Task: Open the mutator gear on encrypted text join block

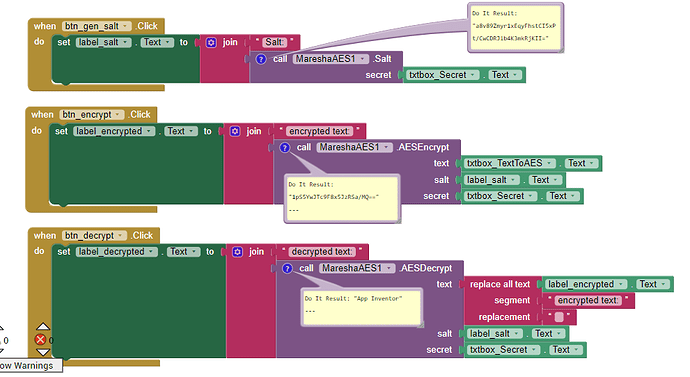Action: coord(235,131)
